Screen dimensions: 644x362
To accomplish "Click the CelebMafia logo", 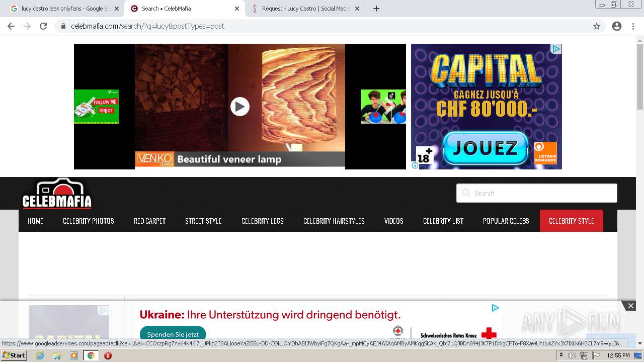I will [x=57, y=194].
